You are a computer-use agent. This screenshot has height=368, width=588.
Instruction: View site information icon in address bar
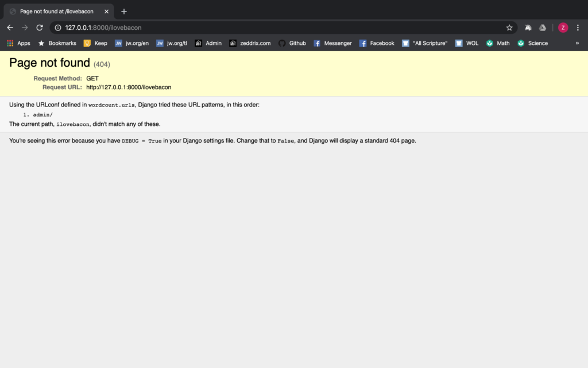(58, 28)
